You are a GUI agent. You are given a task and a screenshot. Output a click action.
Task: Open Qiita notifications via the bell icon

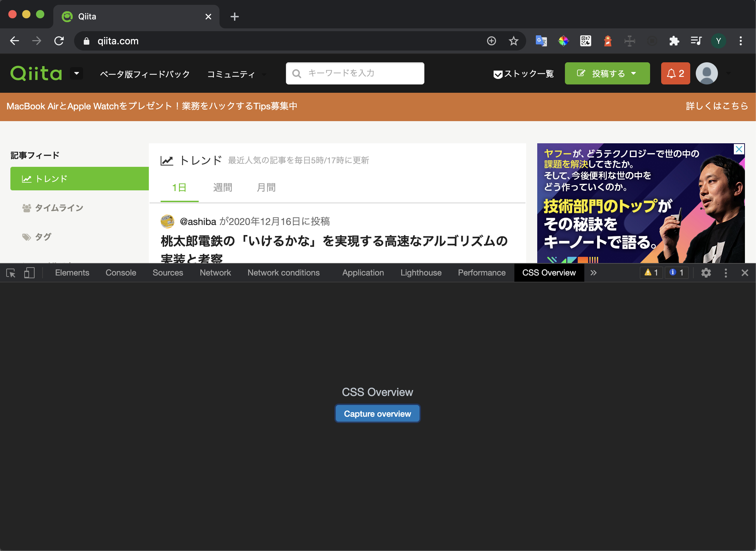[675, 73]
